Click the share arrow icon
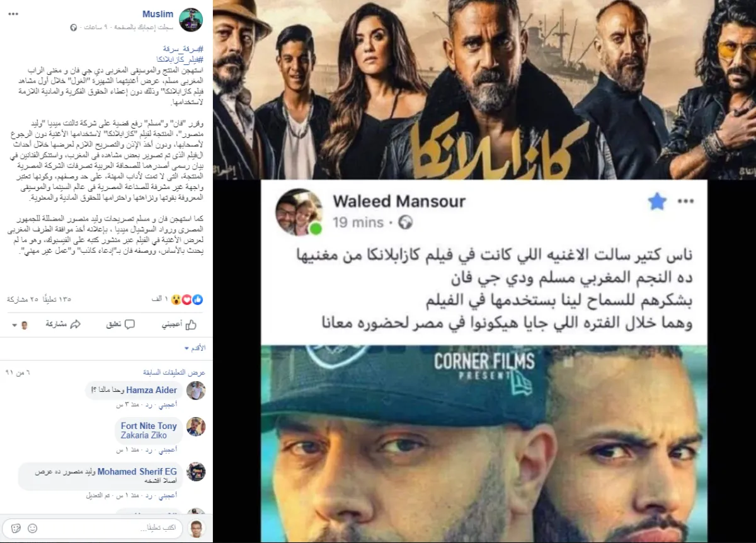 coord(75,324)
